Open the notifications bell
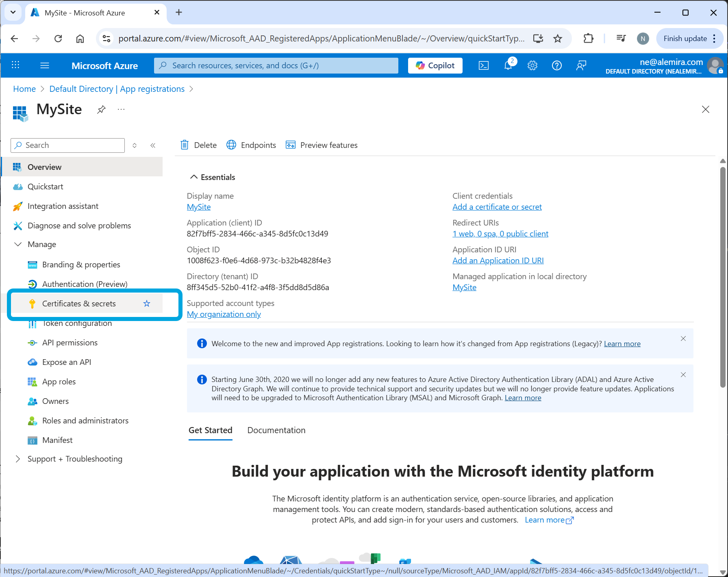This screenshot has width=728, height=577. tap(508, 65)
